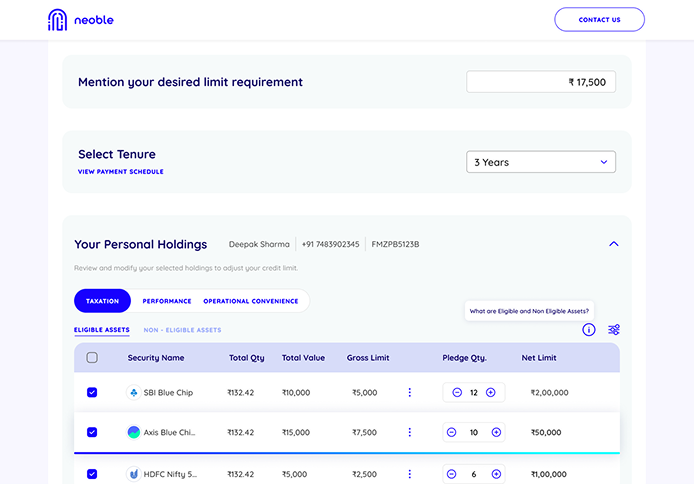This screenshot has height=484, width=694.
Task: Click the Total Value column header
Action: 303,357
